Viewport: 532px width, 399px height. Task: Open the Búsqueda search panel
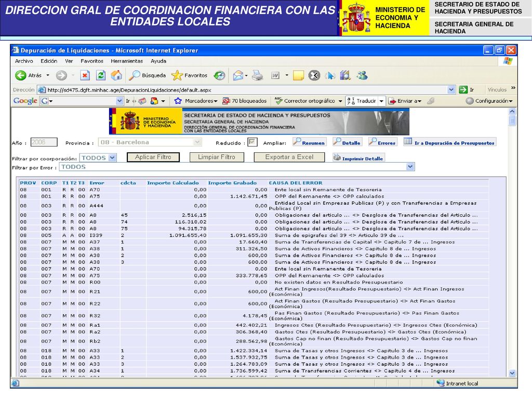[x=147, y=75]
